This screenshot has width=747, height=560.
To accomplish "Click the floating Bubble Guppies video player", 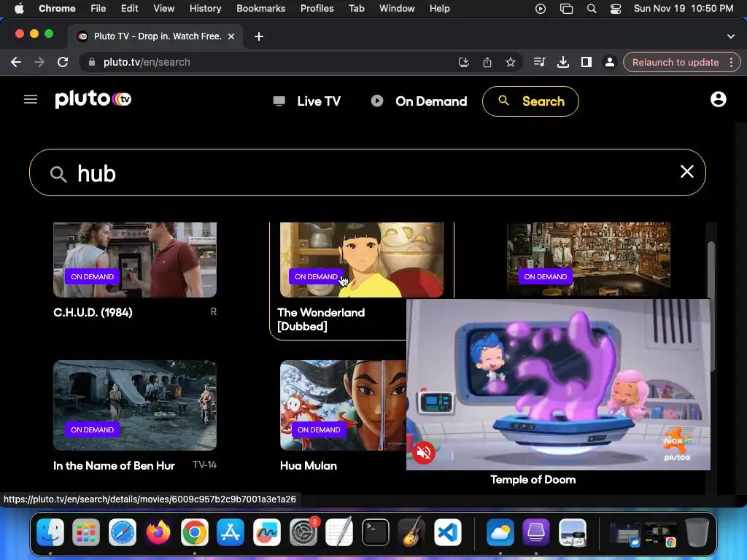I will coord(558,384).
